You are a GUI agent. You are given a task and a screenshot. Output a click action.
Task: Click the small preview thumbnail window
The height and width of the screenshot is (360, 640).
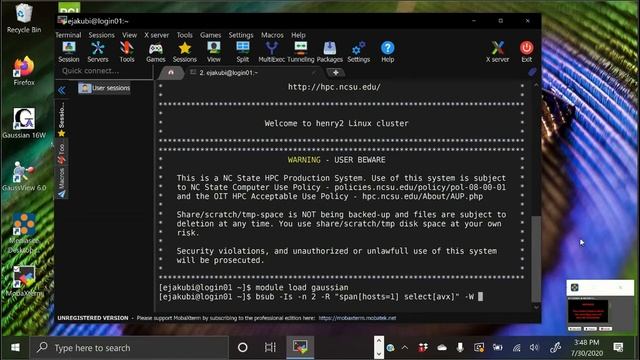pos(600,306)
